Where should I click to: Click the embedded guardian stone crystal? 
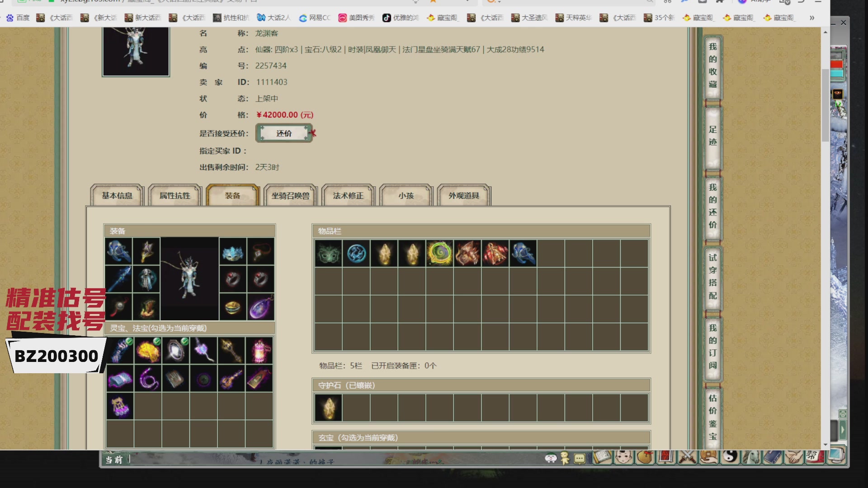[x=328, y=408]
